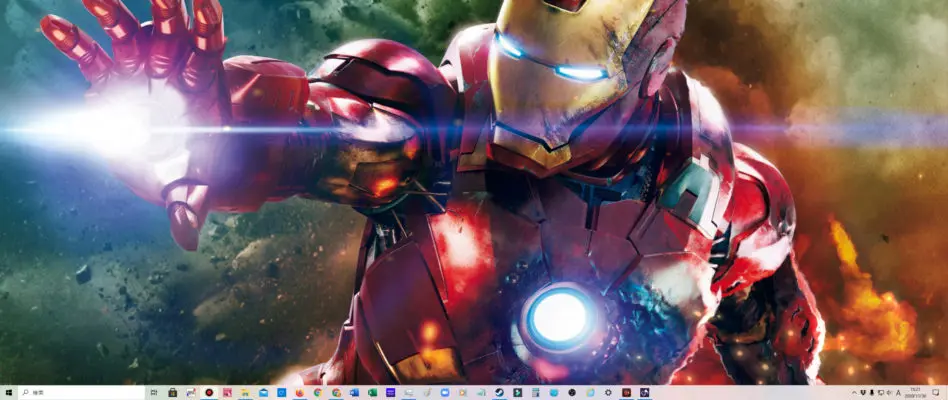This screenshot has height=400, width=948.
Task: Click the taskbar search box
Action: point(81,393)
